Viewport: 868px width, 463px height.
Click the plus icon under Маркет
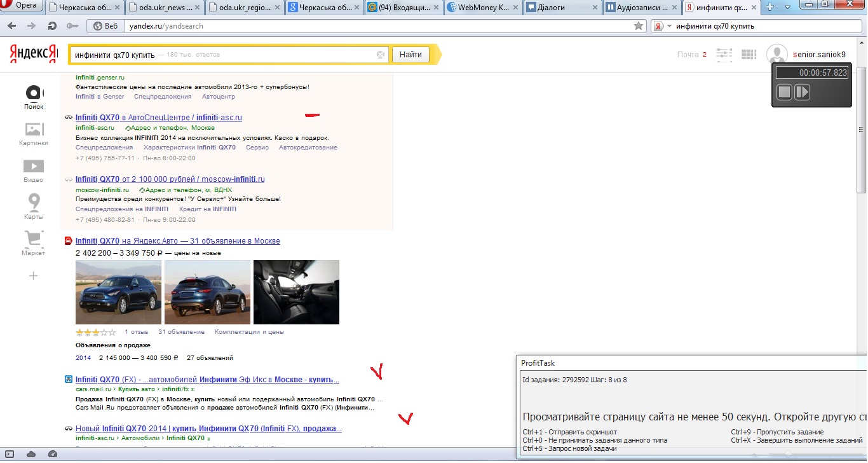(34, 275)
